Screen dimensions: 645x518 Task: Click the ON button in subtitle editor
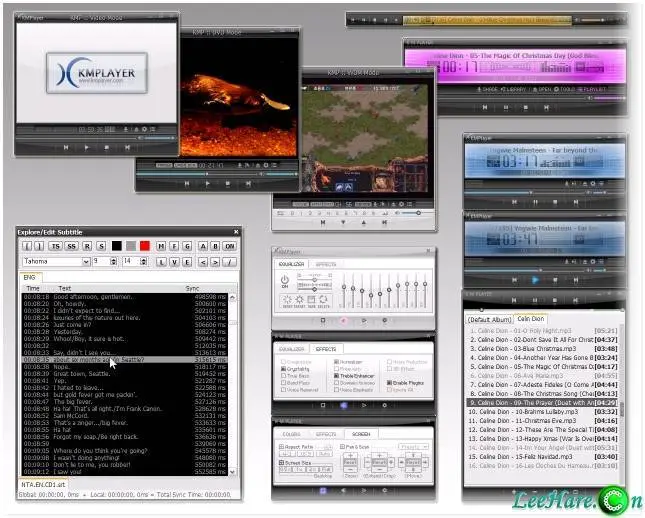[x=230, y=246]
